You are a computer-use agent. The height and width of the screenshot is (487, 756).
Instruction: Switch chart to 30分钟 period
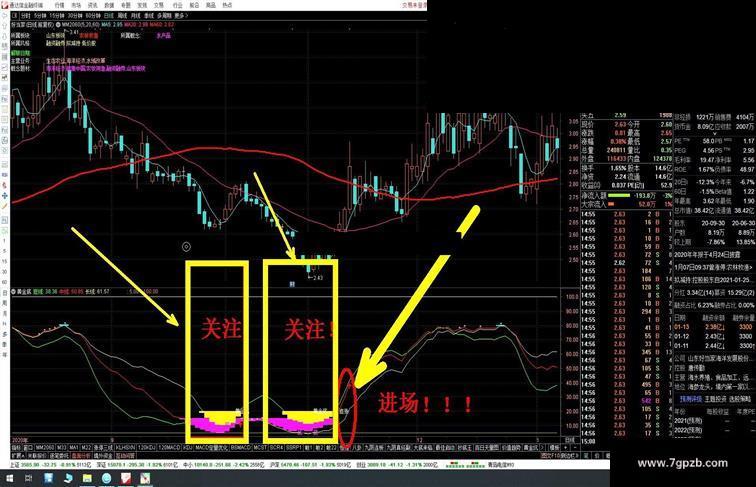point(76,15)
